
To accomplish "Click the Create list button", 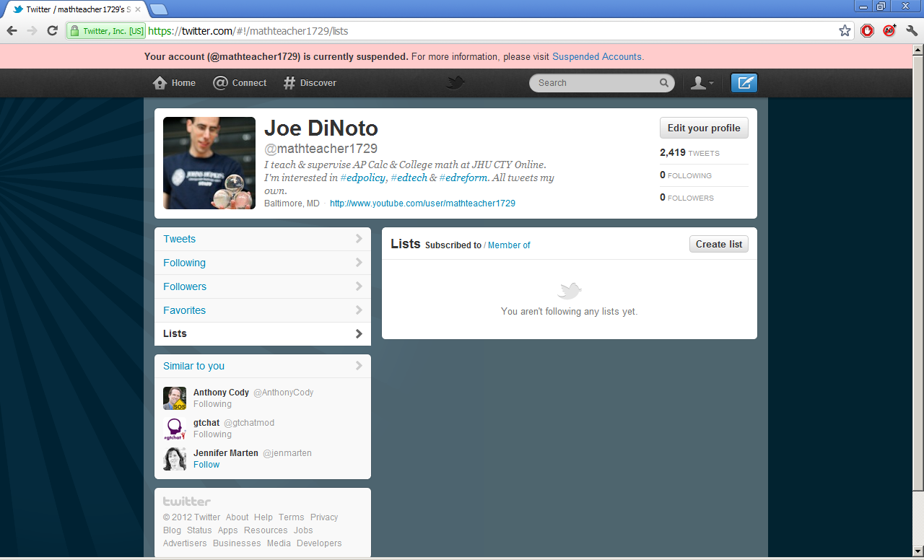I will [719, 244].
